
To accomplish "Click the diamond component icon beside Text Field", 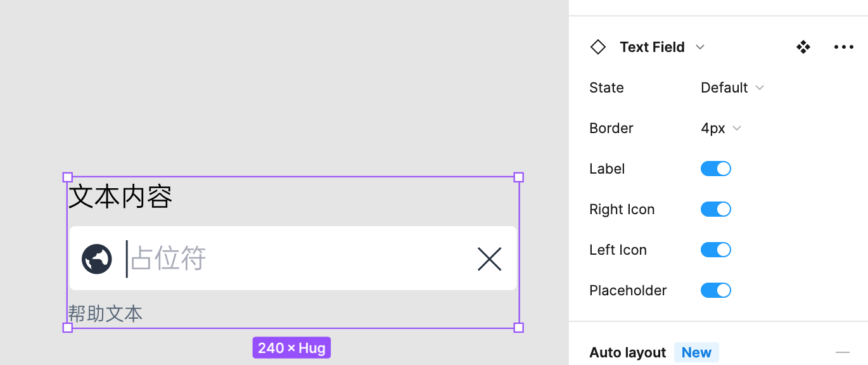I will [597, 47].
